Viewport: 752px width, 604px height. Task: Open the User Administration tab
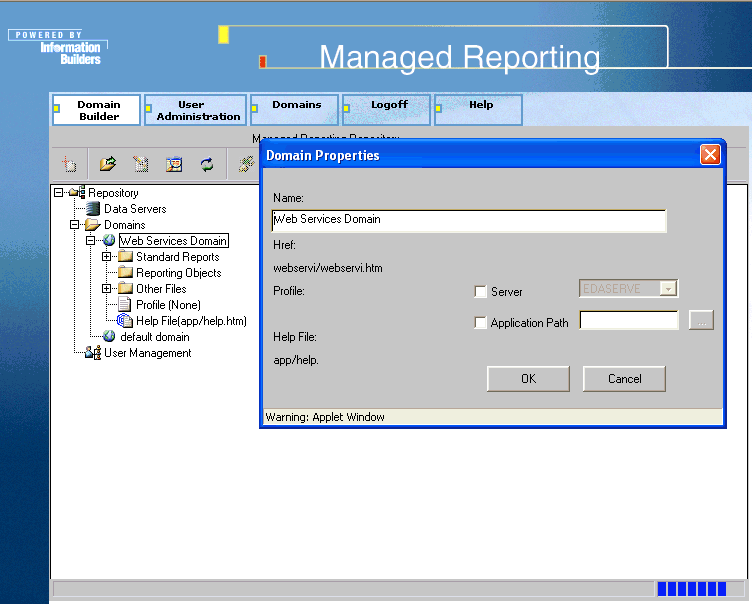[x=196, y=110]
